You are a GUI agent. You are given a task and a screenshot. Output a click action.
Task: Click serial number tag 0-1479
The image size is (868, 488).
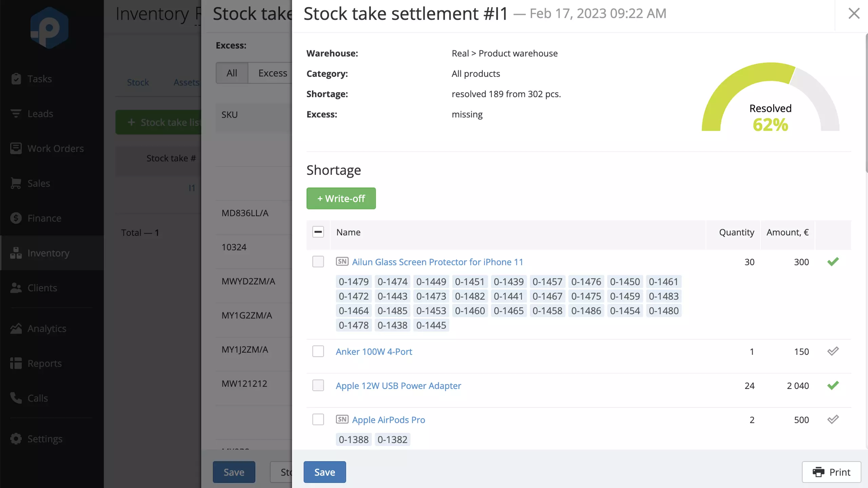354,282
